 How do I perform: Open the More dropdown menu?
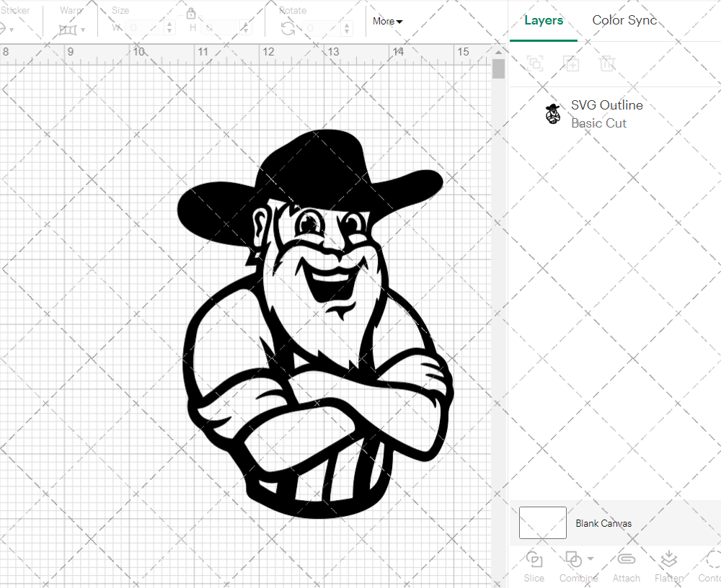[x=387, y=22]
